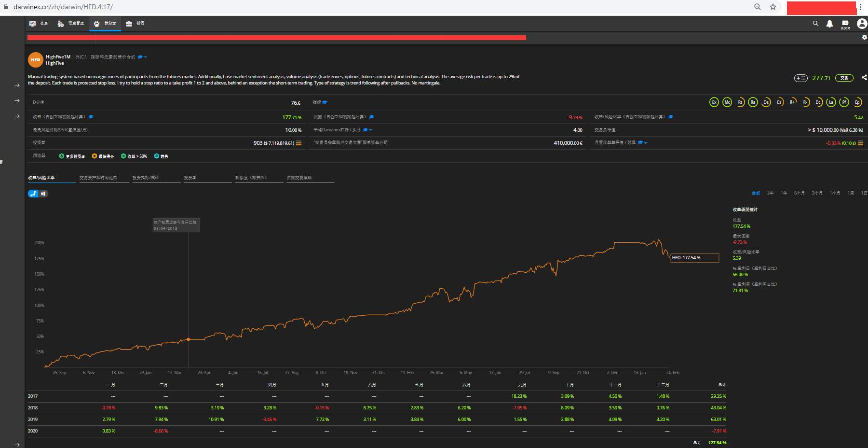Open the R- attribute badge
The height and width of the screenshot is (448, 868).
coord(805,102)
